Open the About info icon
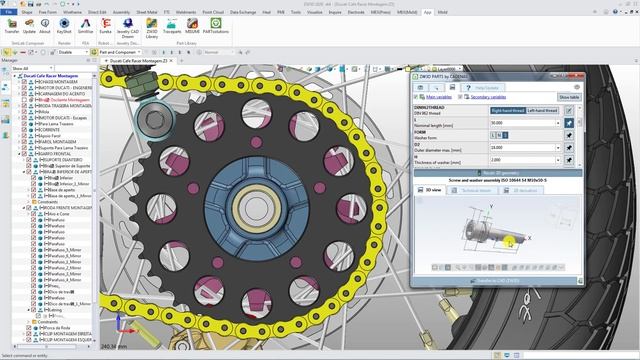 point(45,26)
